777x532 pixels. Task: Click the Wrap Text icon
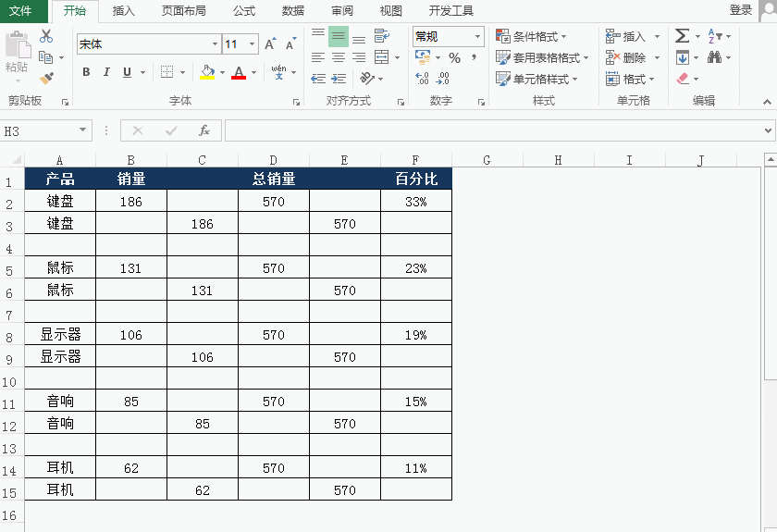381,36
